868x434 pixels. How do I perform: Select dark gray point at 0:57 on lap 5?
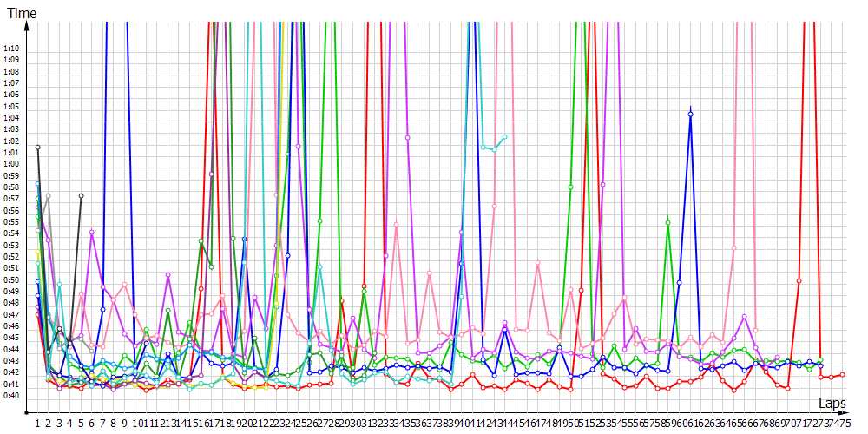pos(82,196)
